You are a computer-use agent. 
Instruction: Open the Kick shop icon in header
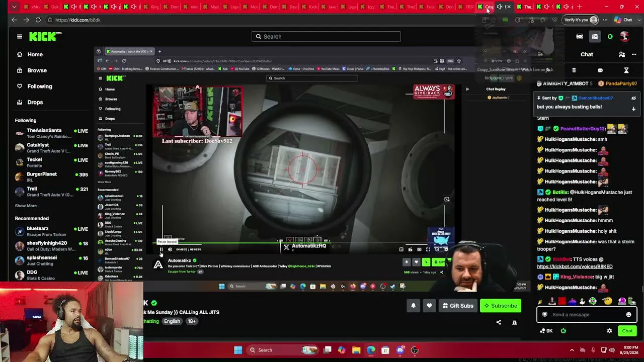[580, 36]
